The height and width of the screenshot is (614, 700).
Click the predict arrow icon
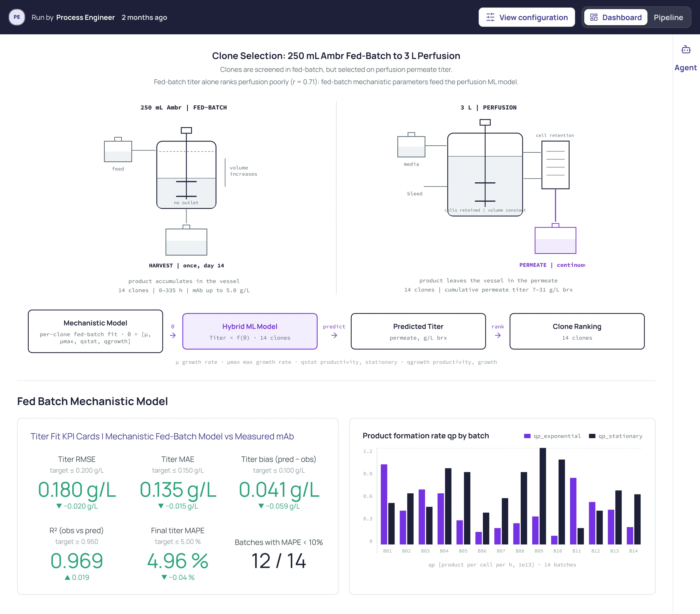(x=334, y=335)
